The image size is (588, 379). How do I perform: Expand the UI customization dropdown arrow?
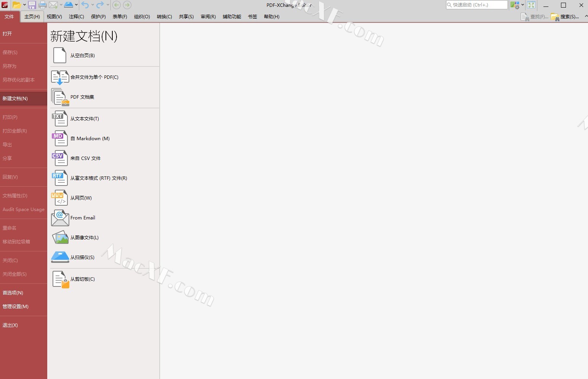coord(522,5)
